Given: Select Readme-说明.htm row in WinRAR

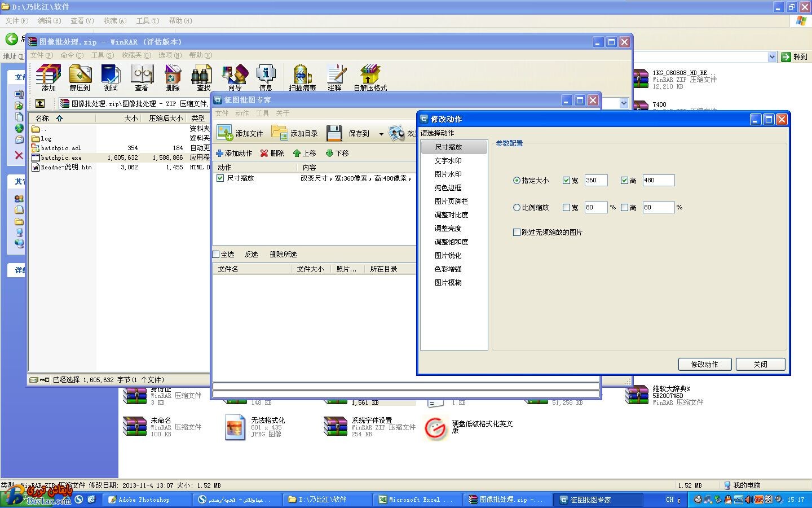Looking at the screenshot, I should coord(118,167).
